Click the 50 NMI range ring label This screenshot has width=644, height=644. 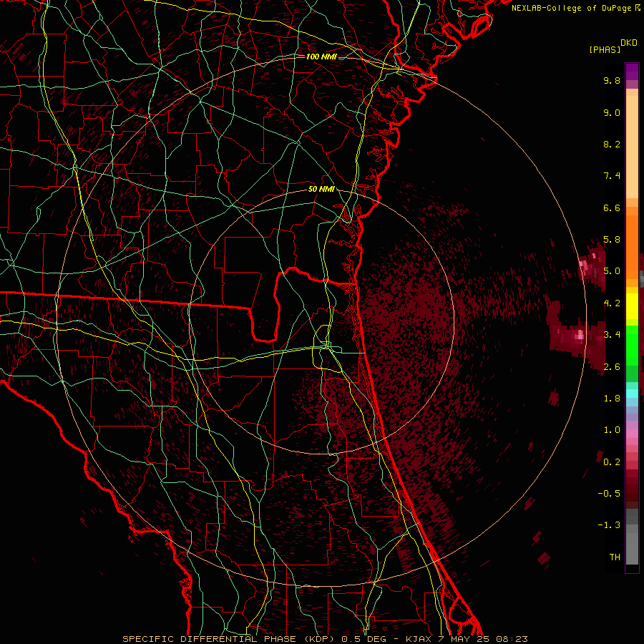point(321,190)
